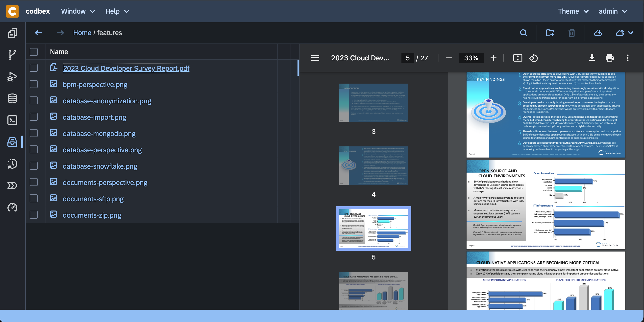Open the Help menu
The image size is (644, 322).
point(117,11)
